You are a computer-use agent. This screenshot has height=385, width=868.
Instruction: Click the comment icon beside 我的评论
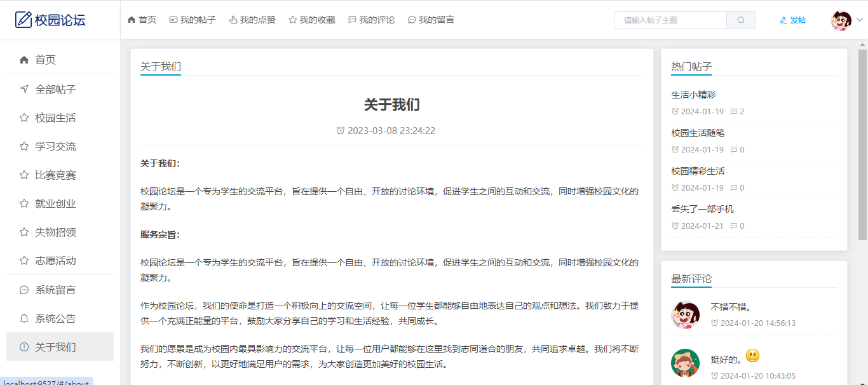[x=353, y=20]
